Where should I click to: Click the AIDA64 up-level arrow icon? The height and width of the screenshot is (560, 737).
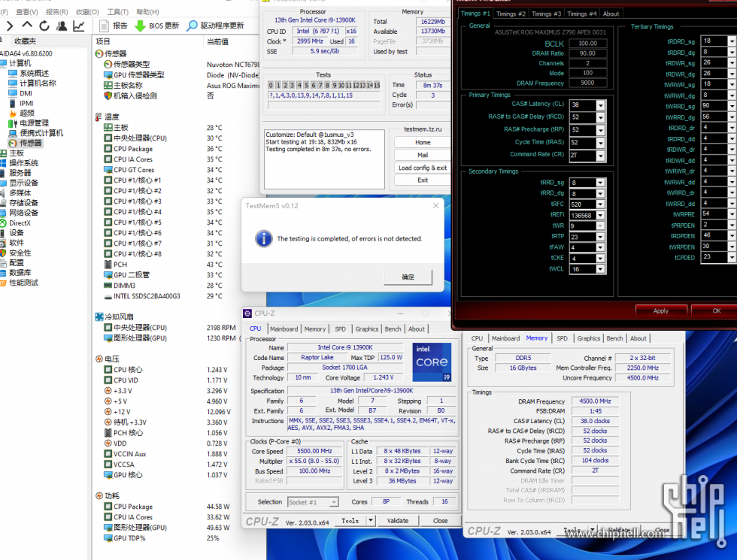27,25
